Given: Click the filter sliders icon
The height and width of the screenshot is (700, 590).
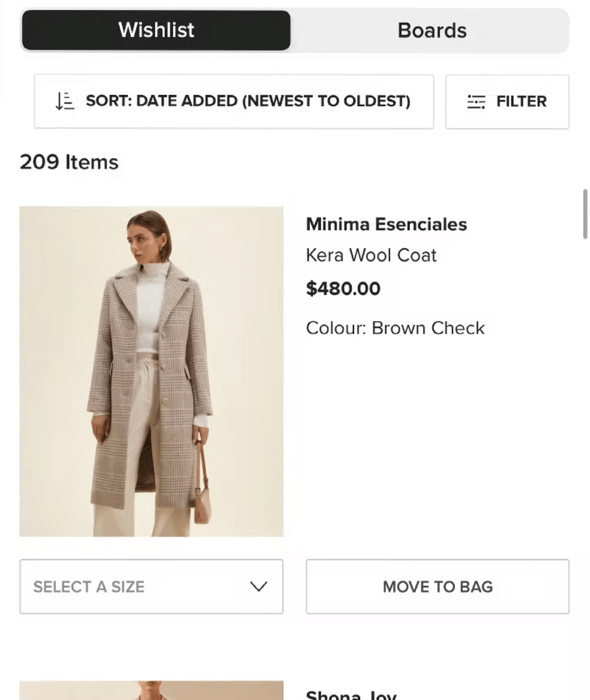Looking at the screenshot, I should pos(476,102).
